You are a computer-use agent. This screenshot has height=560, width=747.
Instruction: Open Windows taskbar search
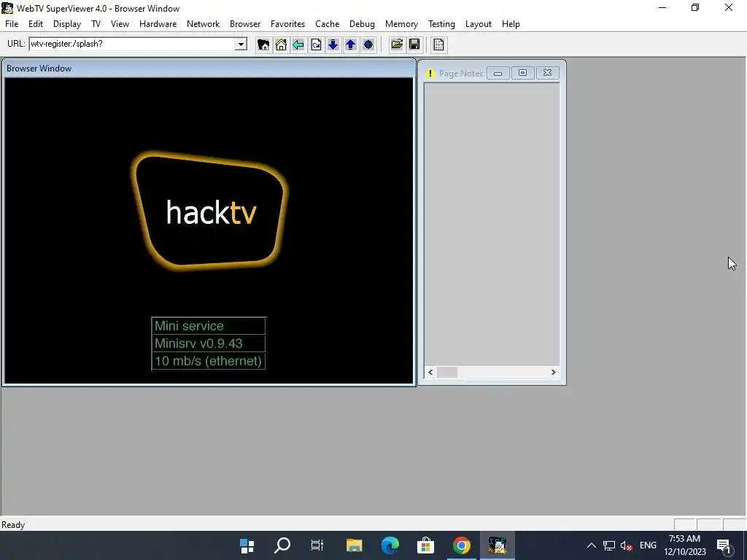[x=282, y=545]
